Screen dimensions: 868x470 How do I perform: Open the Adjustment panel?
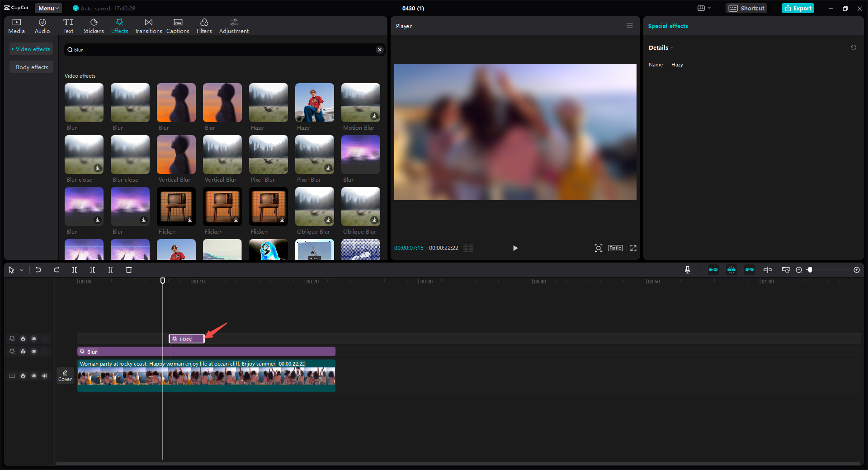[x=234, y=25]
